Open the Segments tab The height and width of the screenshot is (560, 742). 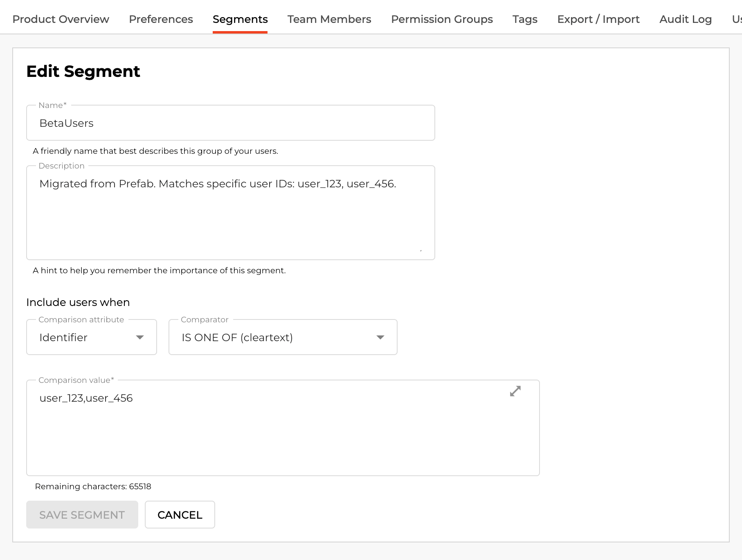click(240, 19)
